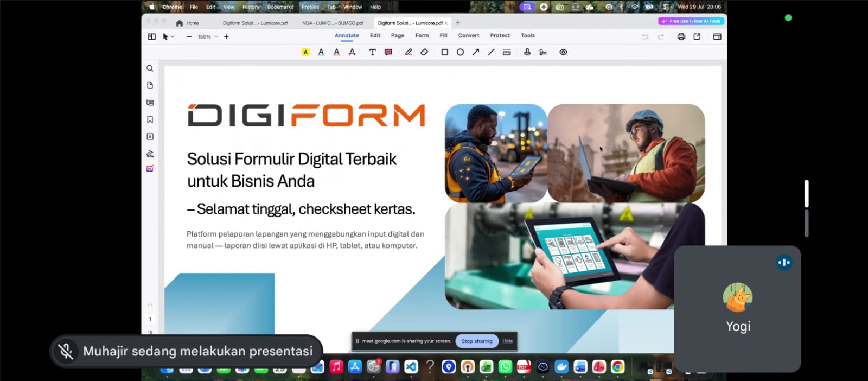
Task: Open the Page ribbon tab
Action: coord(398,35)
